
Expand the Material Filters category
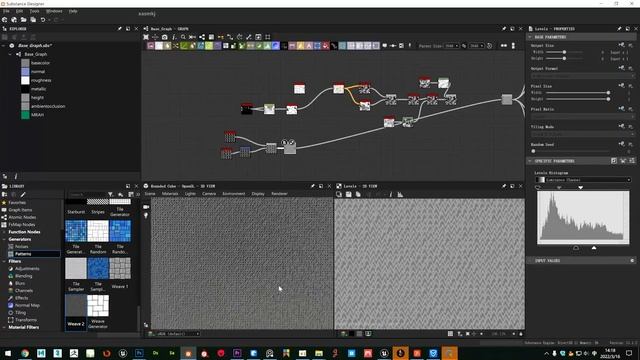(4, 327)
